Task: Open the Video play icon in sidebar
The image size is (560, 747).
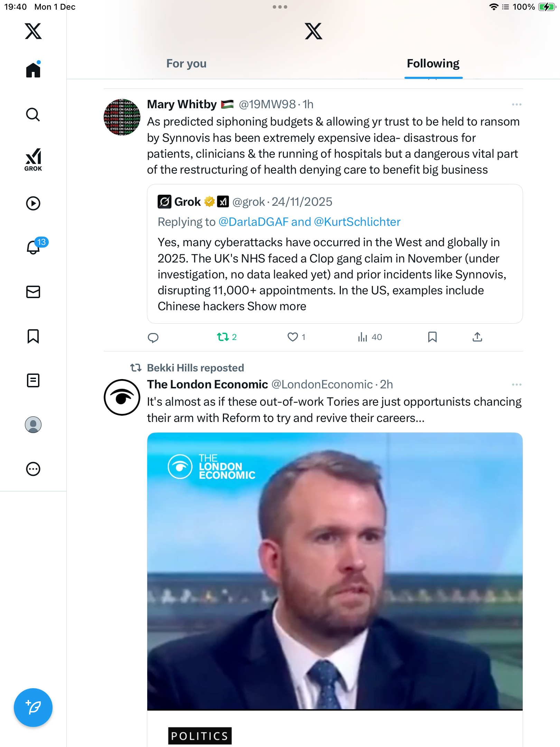Action: tap(33, 203)
